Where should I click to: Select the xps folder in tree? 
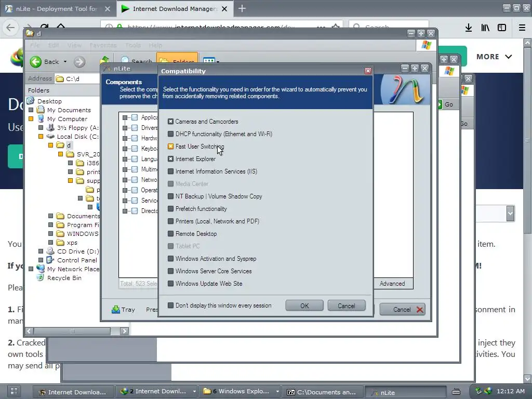tap(72, 243)
